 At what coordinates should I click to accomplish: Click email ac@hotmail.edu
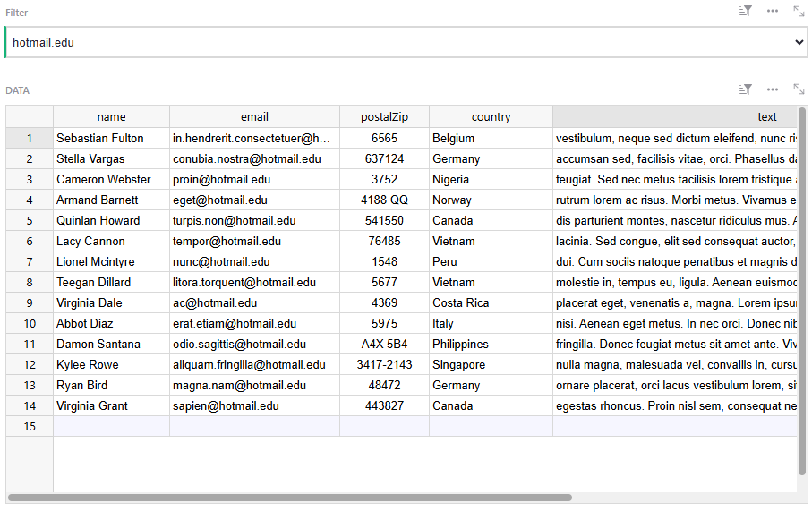coord(254,302)
